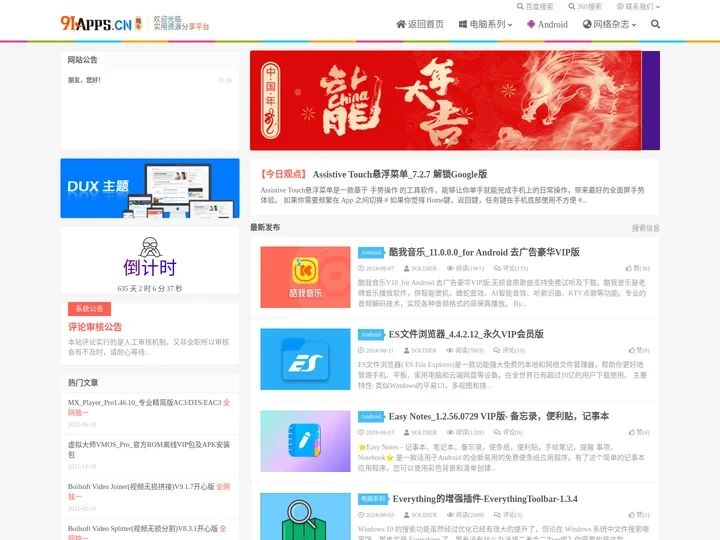Viewport: 720px width, 540px height.
Task: Open the 评论审核公告 notice
Action: pyautogui.click(x=95, y=327)
